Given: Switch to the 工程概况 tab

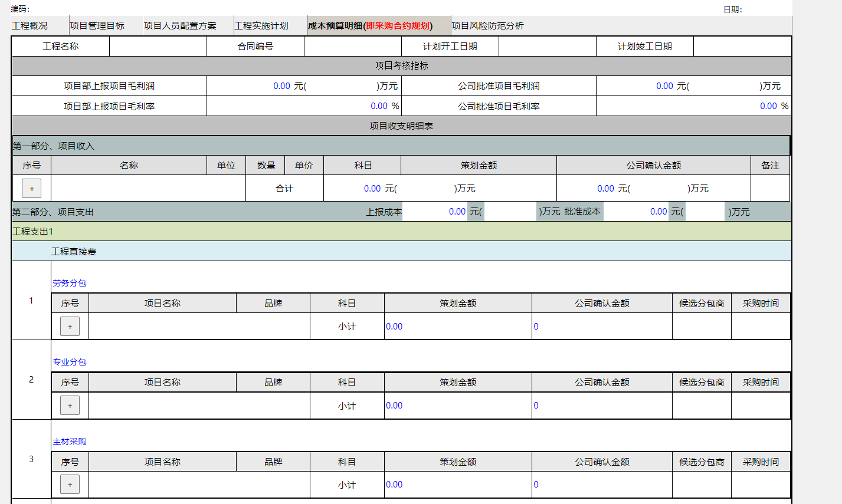Looking at the screenshot, I should click(x=30, y=26).
